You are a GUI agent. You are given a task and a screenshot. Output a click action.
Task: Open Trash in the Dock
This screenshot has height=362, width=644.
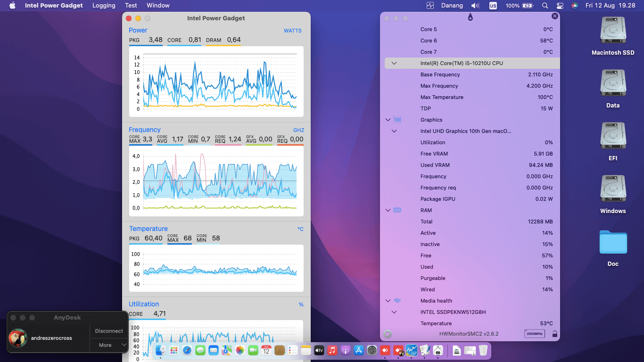(483, 350)
